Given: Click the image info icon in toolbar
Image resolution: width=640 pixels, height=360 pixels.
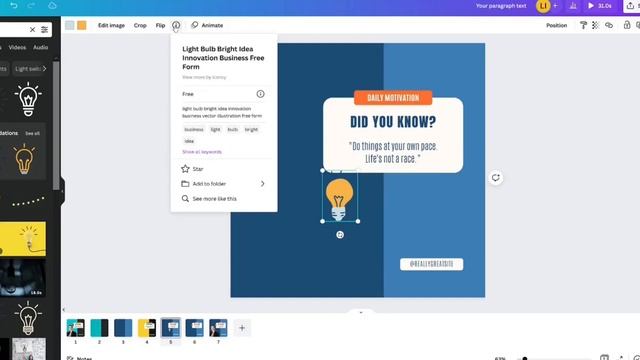Looking at the screenshot, I should [x=176, y=25].
